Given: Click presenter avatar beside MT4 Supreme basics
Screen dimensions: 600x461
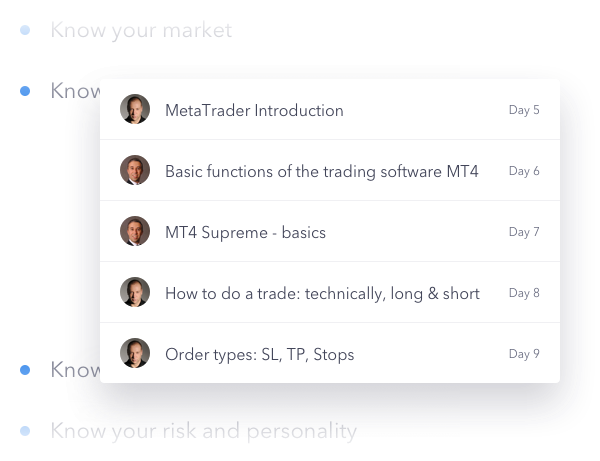Looking at the screenshot, I should [135, 231].
